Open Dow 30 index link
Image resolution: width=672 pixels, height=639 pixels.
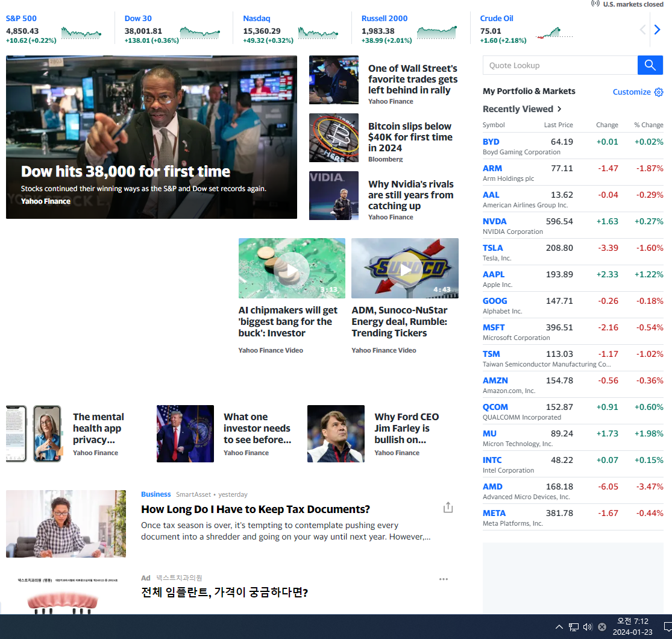coord(138,19)
